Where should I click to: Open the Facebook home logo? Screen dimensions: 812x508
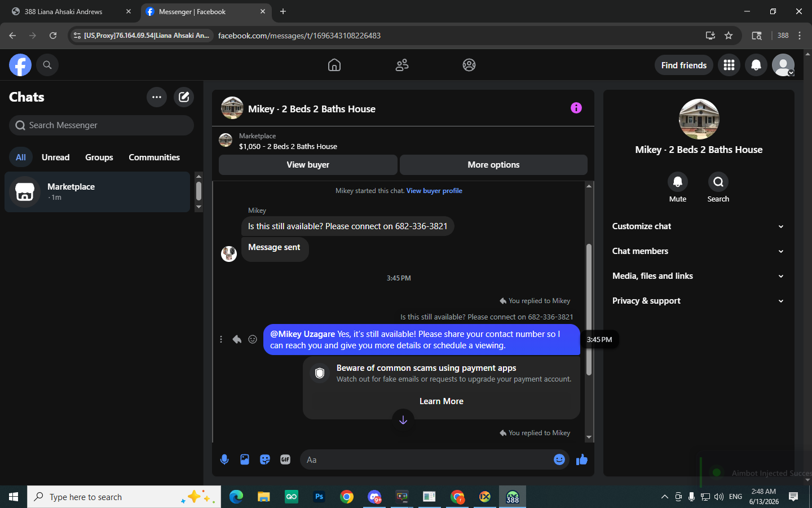20,65
